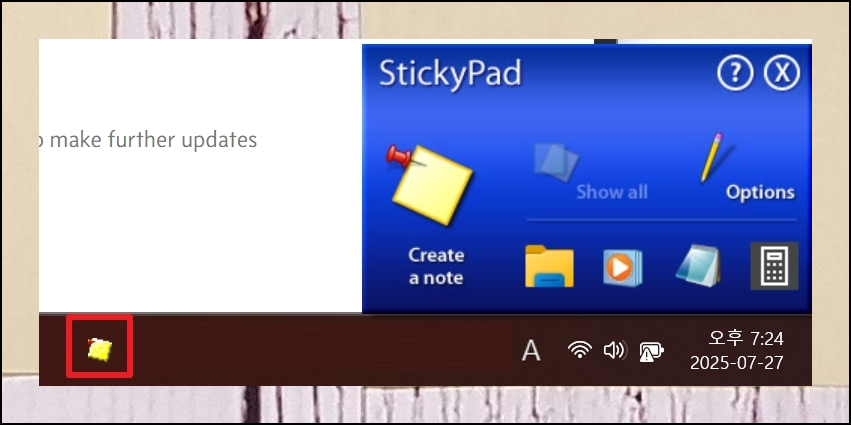Screen dimensions: 851x425
Task: Click the StickyPad yellow note taskbar icon
Action: [x=100, y=349]
